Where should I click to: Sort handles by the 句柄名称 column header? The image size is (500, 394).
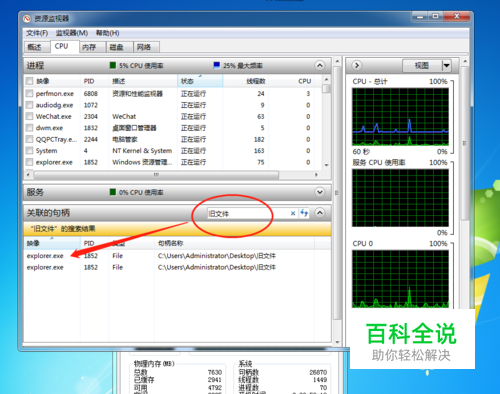(x=234, y=243)
